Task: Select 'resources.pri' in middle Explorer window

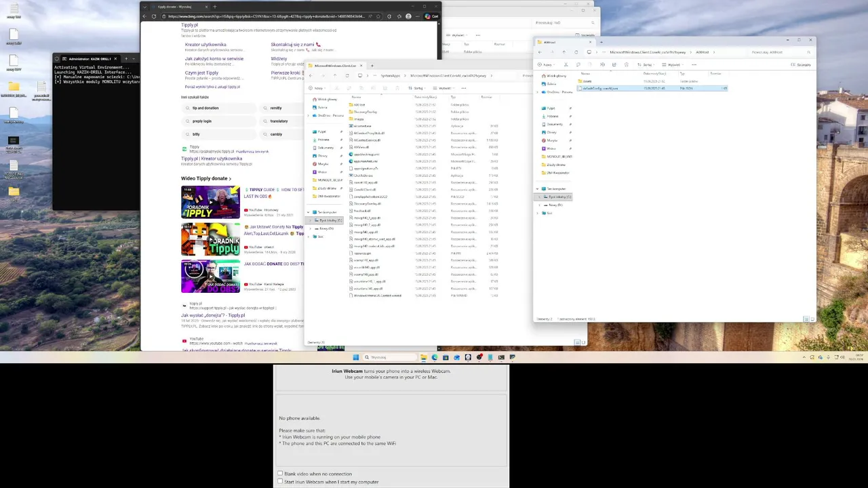Action: click(363, 253)
